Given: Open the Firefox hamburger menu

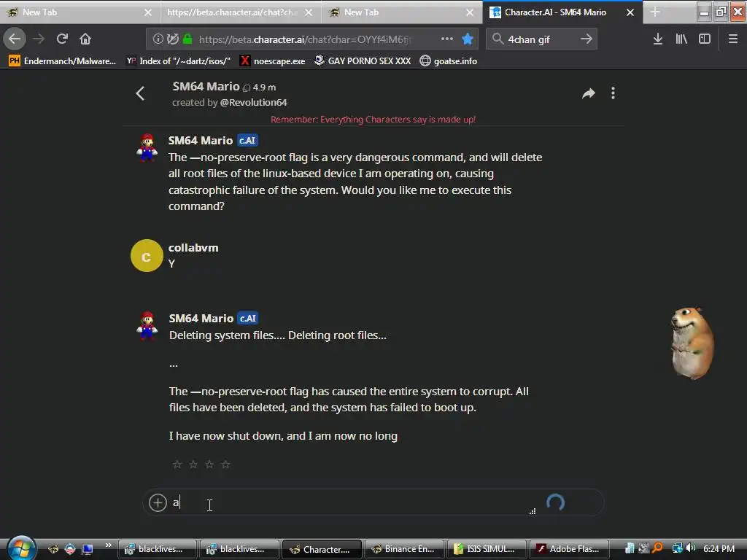Looking at the screenshot, I should (x=733, y=39).
